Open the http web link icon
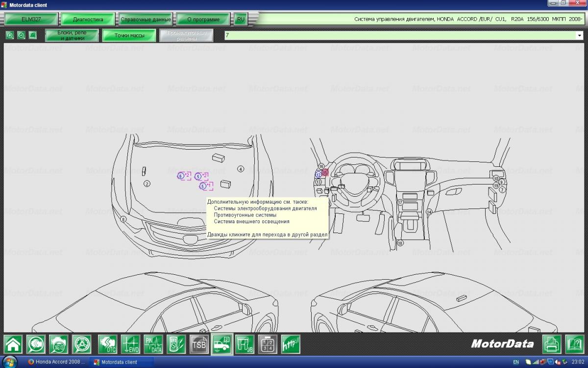Viewport: 588px width, 368px height. click(291, 344)
